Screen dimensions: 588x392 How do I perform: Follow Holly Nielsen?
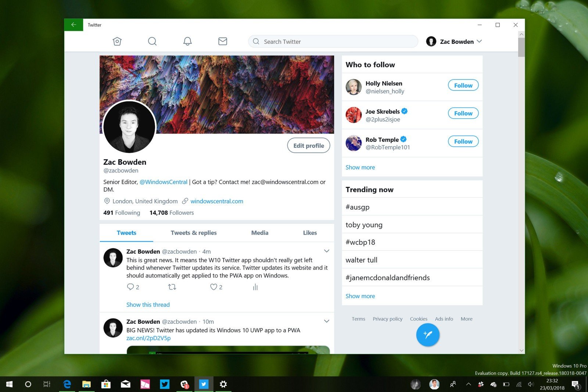pos(463,85)
